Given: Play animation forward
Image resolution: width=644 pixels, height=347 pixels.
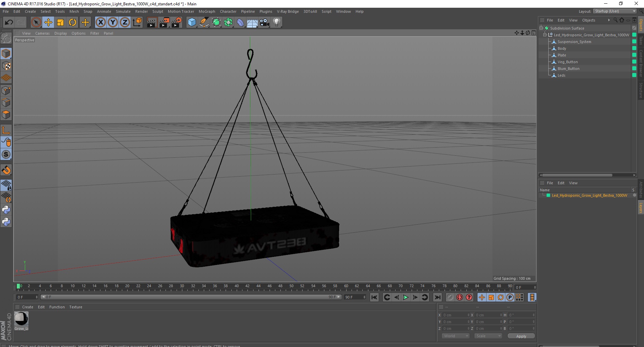Looking at the screenshot, I should point(406,297).
